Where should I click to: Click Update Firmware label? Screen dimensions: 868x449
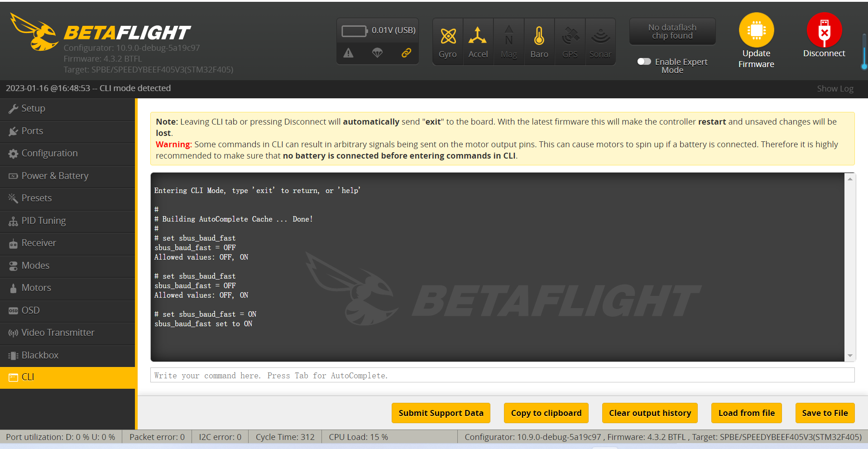coord(756,59)
